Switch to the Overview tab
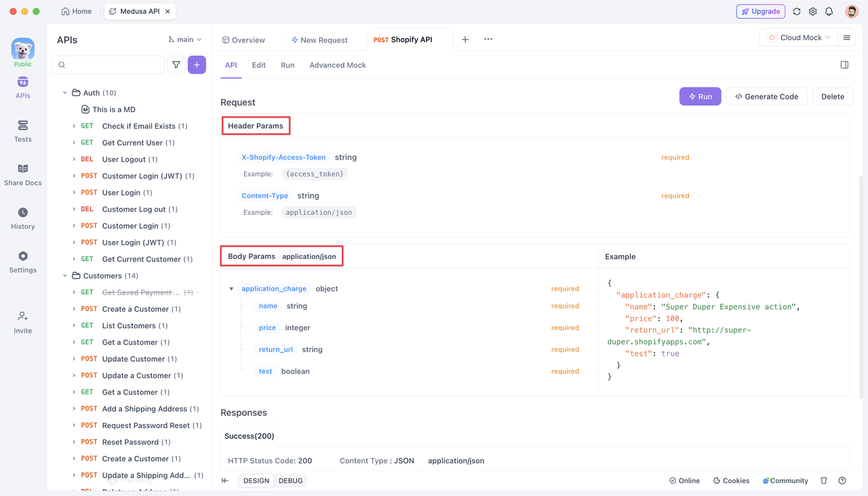The width and height of the screenshot is (868, 496). point(243,40)
